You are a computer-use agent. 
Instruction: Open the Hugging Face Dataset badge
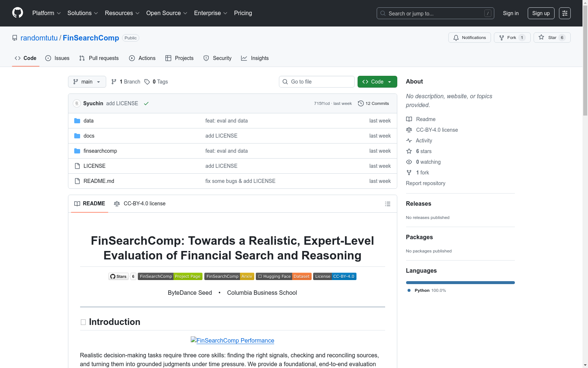pyautogui.click(x=284, y=276)
